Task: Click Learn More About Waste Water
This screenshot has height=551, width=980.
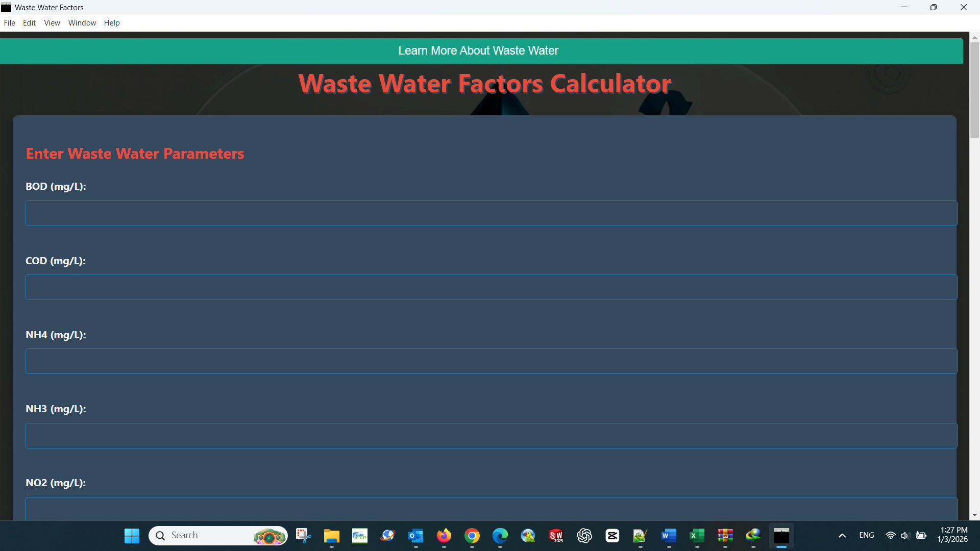Action: [x=478, y=51]
